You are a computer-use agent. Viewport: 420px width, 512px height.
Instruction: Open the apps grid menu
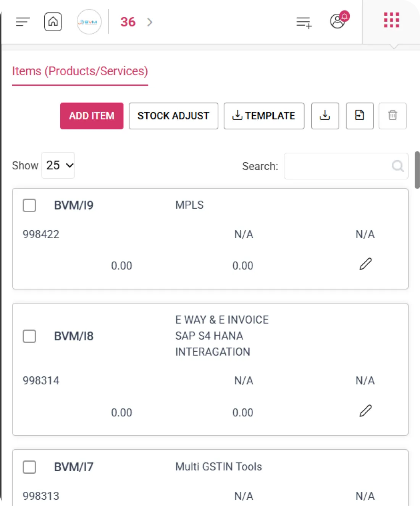click(x=391, y=20)
